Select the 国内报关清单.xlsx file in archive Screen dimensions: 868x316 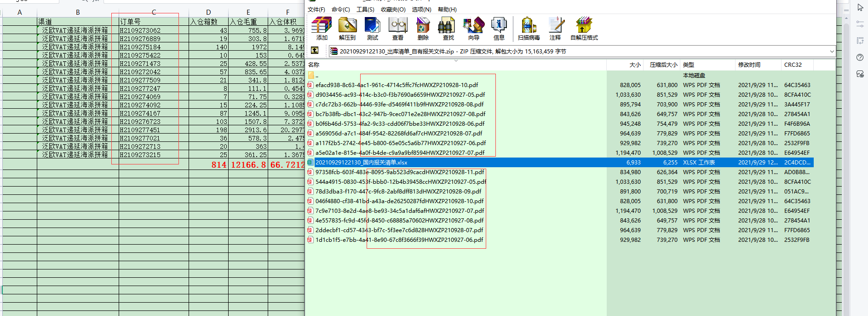[x=361, y=163]
